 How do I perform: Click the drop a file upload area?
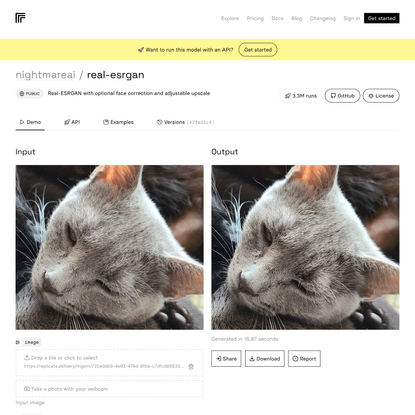(x=109, y=363)
